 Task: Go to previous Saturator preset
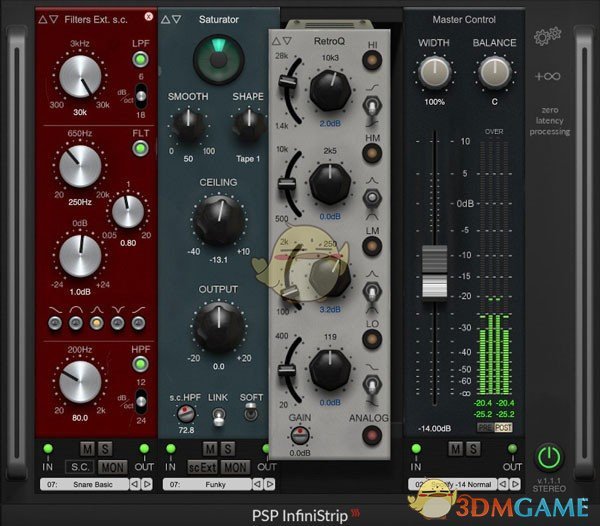(258, 484)
